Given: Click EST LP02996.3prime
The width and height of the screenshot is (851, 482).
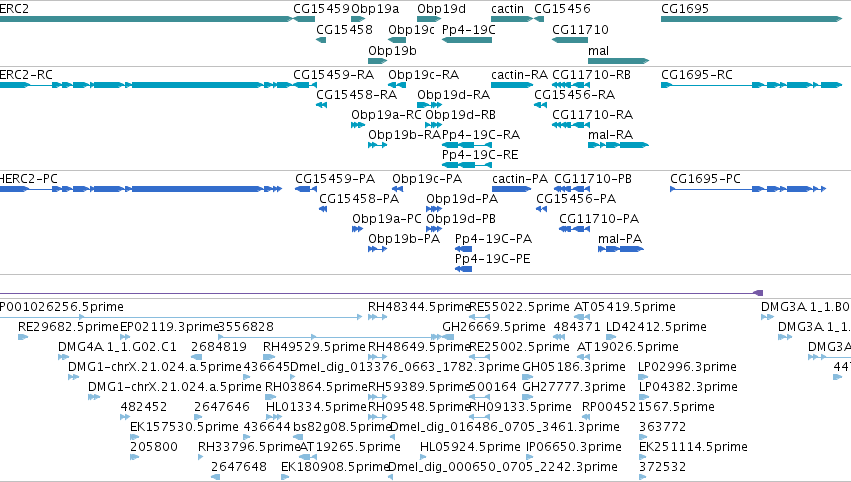Looking at the screenshot, I should [x=688, y=367].
